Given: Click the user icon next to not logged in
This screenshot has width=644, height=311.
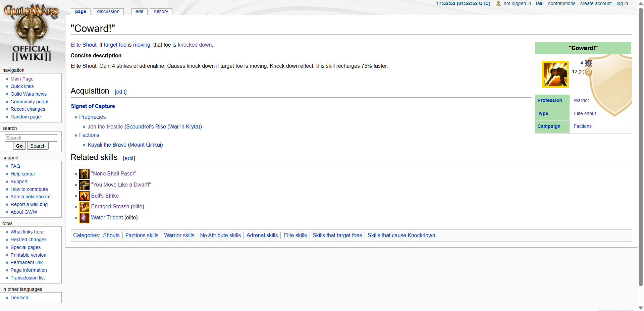Looking at the screenshot, I should (498, 4).
